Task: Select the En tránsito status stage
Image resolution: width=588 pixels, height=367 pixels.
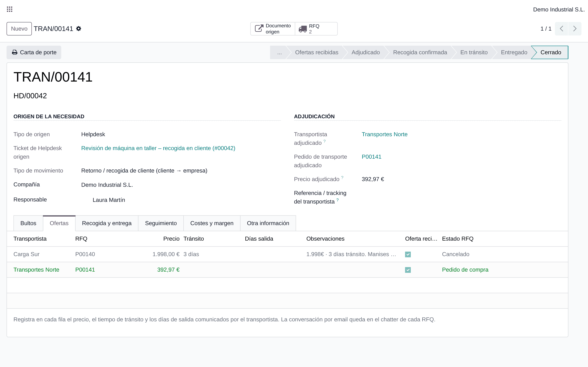Action: pos(474,52)
